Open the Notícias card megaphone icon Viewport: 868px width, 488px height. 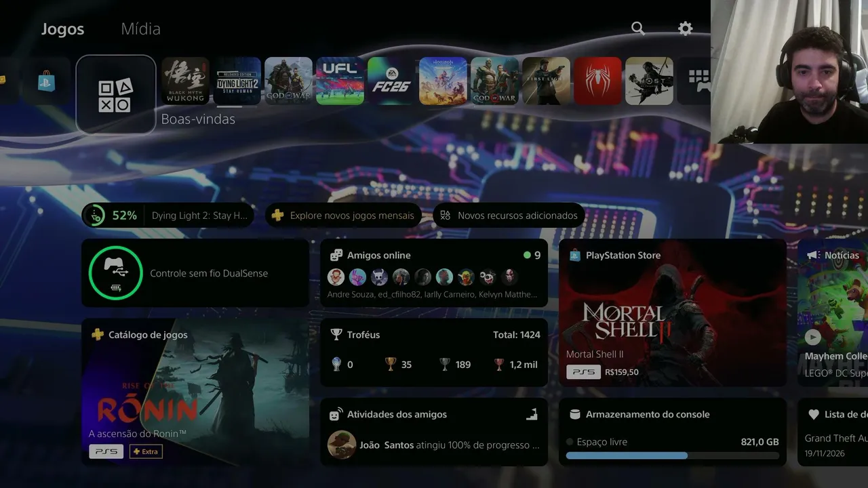tap(812, 256)
